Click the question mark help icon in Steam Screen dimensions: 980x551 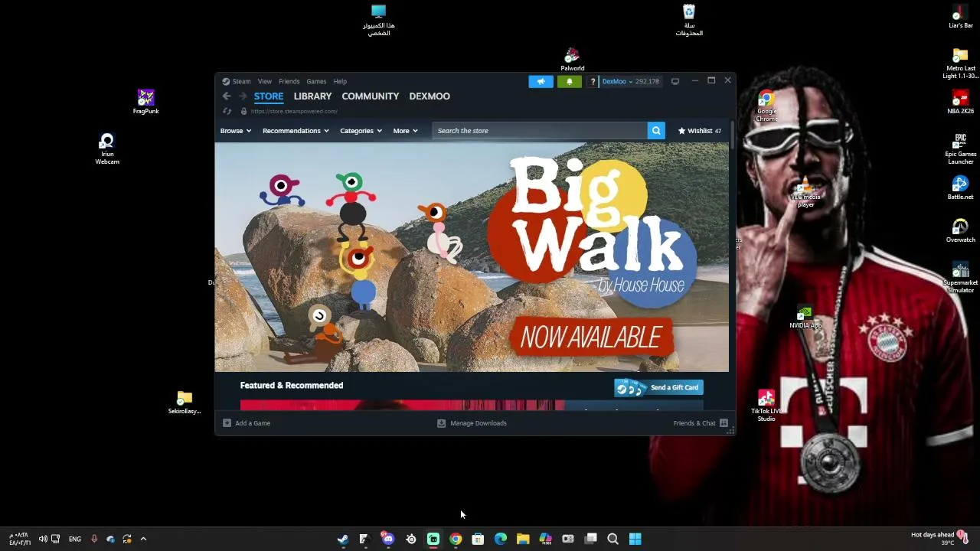[593, 81]
